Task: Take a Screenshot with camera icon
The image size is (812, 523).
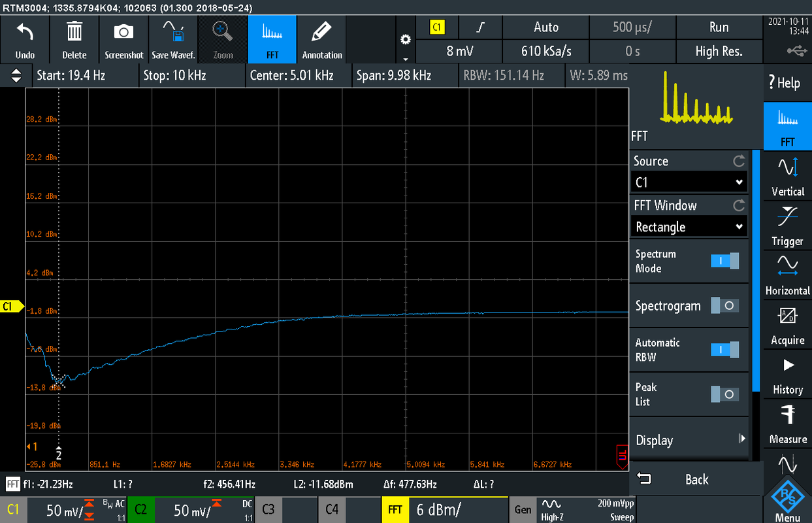Action: pyautogui.click(x=123, y=39)
